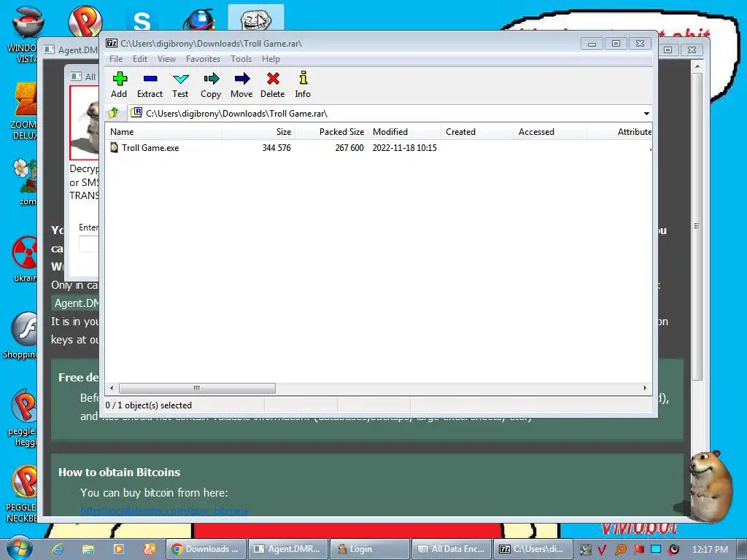Screen dimensions: 747x560
Task: Switch to the Downloads Chrome taskbar button
Action: (206, 549)
